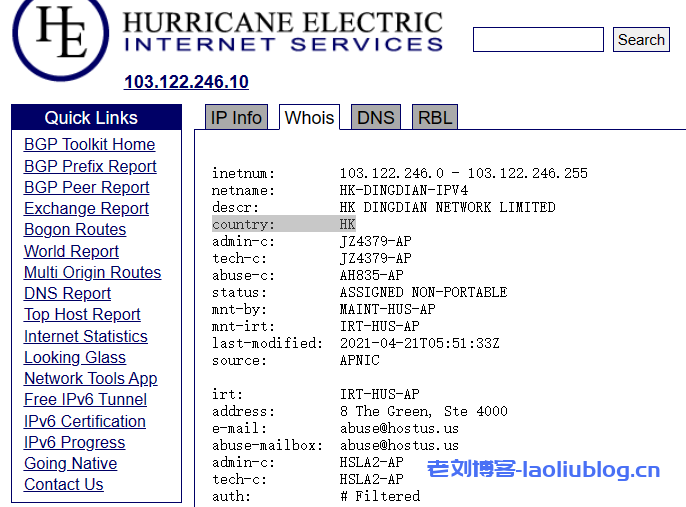Open the BGP Peer Report link

[x=86, y=187]
